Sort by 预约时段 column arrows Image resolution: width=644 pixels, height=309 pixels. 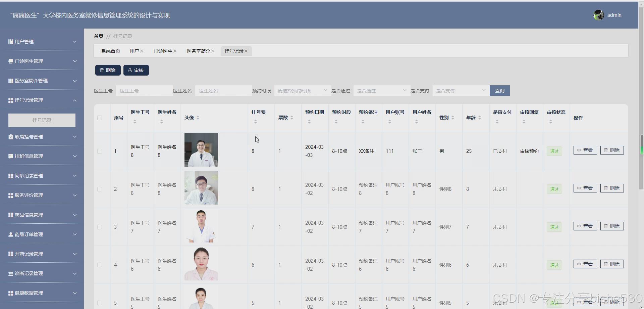pyautogui.click(x=336, y=122)
